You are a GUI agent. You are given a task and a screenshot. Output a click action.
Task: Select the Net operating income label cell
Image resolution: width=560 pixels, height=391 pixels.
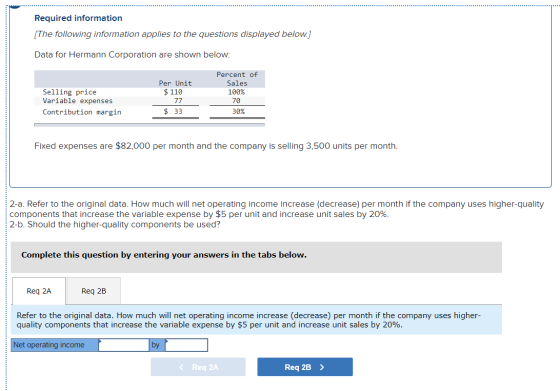pyautogui.click(x=55, y=345)
